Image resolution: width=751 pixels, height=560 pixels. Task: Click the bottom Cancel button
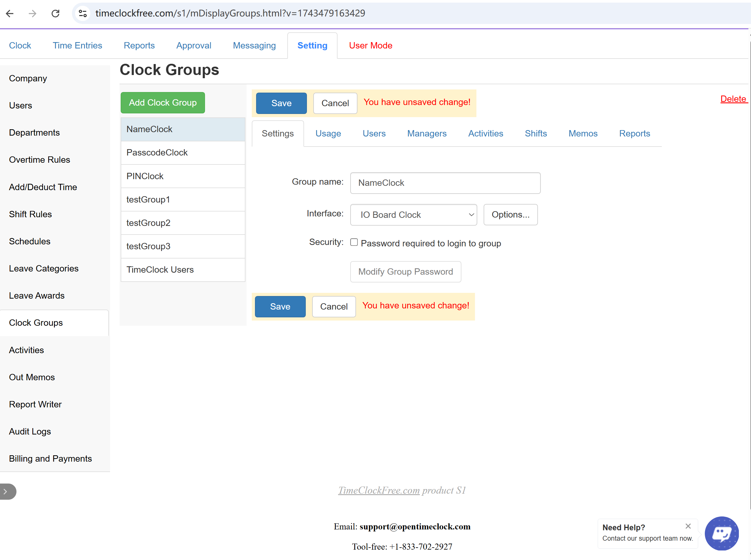pyautogui.click(x=334, y=306)
